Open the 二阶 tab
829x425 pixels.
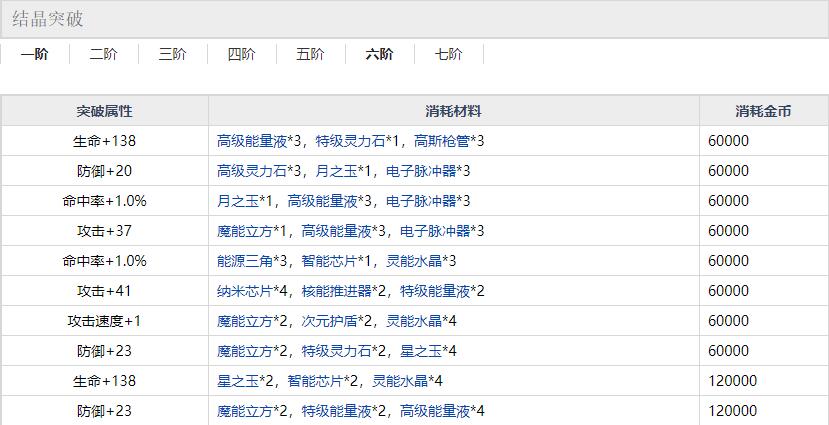pyautogui.click(x=103, y=54)
